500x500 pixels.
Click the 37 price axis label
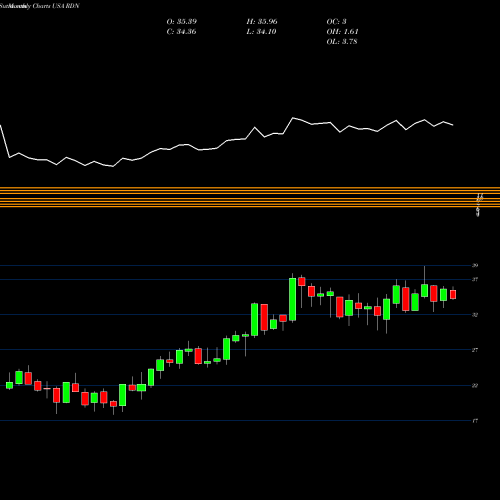(475, 279)
